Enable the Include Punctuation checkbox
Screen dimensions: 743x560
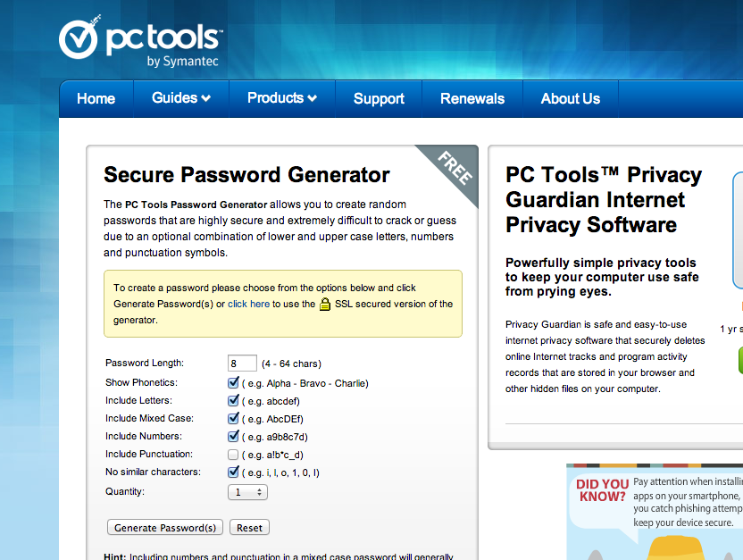click(234, 455)
